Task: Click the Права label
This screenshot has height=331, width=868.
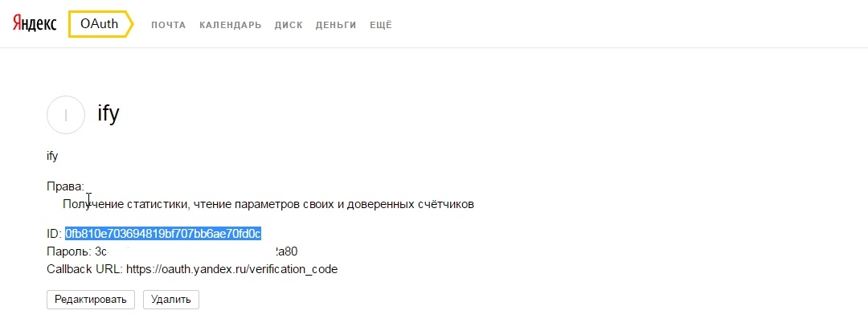Action: 65,186
